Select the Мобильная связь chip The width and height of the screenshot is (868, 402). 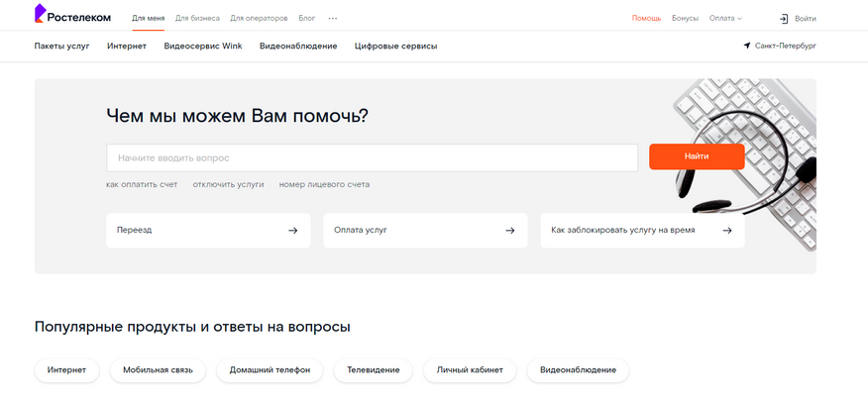tap(158, 370)
